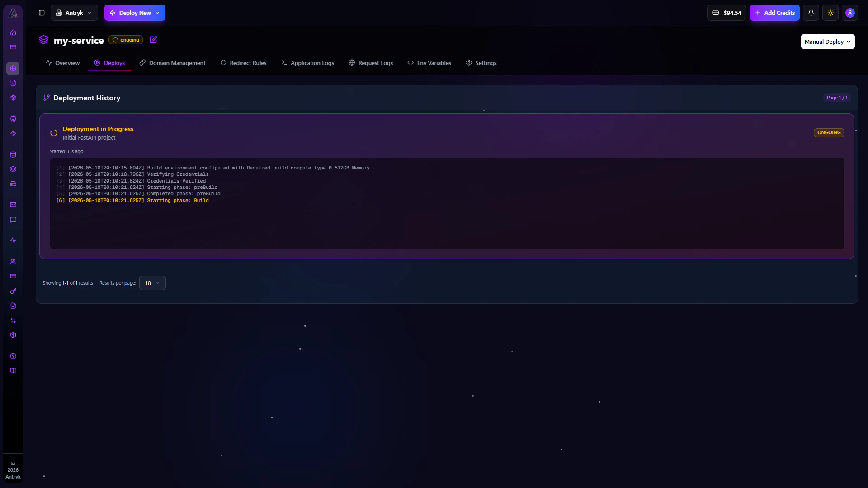The width and height of the screenshot is (868, 488).
Task: Go to the Redirect Rules tab
Action: (x=243, y=63)
